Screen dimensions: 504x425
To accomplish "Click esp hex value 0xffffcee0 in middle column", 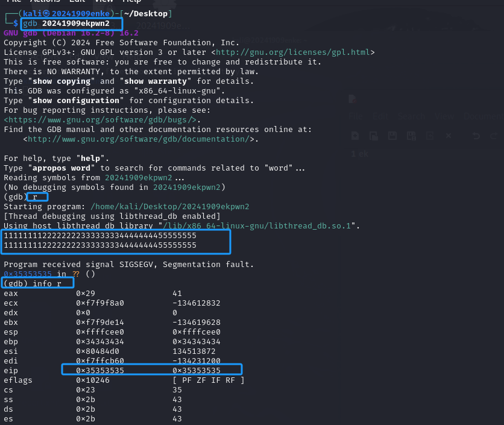I will coord(100,332).
